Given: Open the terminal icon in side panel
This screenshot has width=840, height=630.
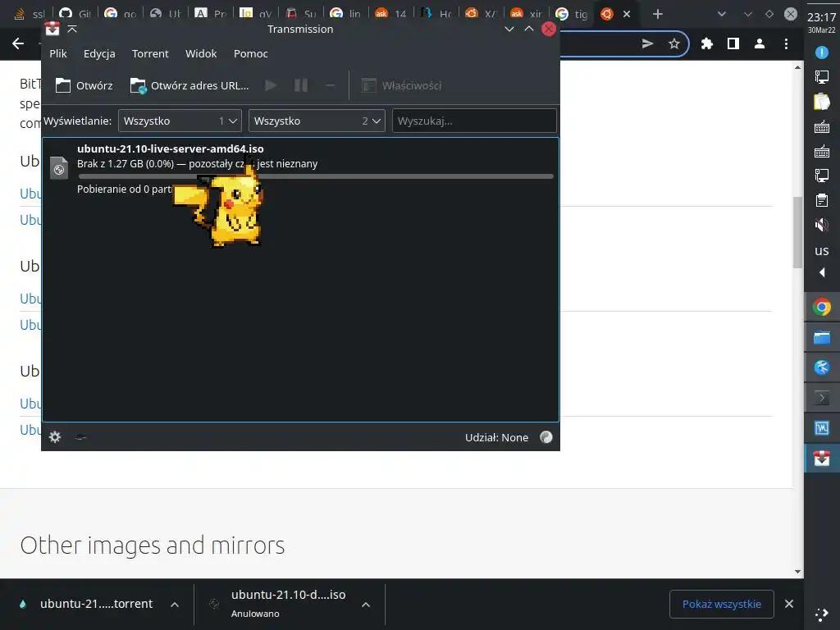Looking at the screenshot, I should (822, 398).
